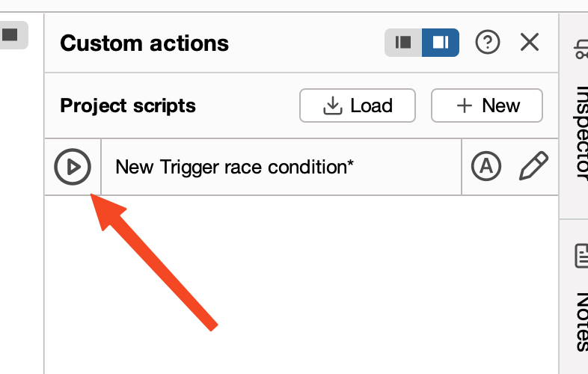Click the Notes tab document icon

point(581,255)
